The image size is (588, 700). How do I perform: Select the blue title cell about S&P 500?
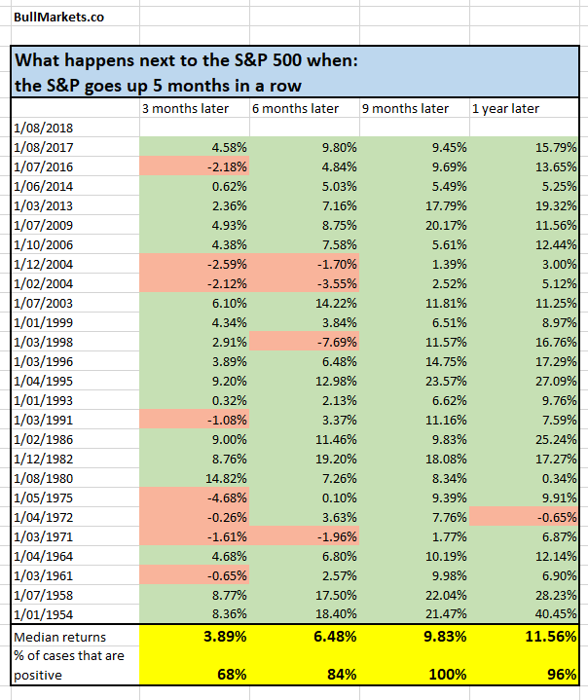point(295,71)
